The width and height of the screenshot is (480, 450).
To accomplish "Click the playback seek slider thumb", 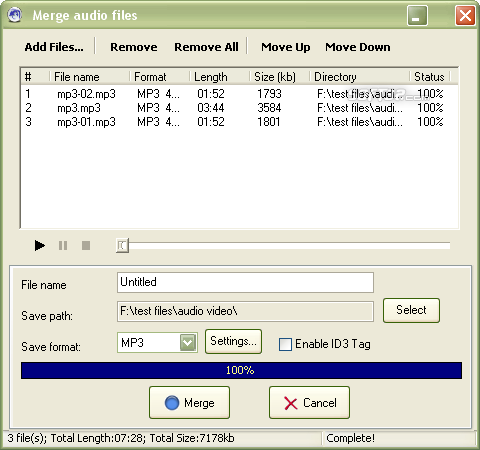I will (122, 246).
